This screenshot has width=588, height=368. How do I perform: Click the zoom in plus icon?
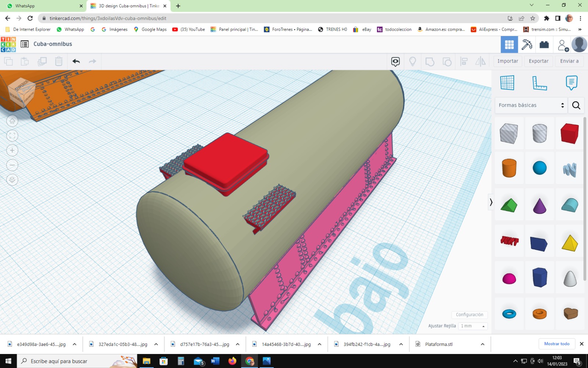click(12, 150)
